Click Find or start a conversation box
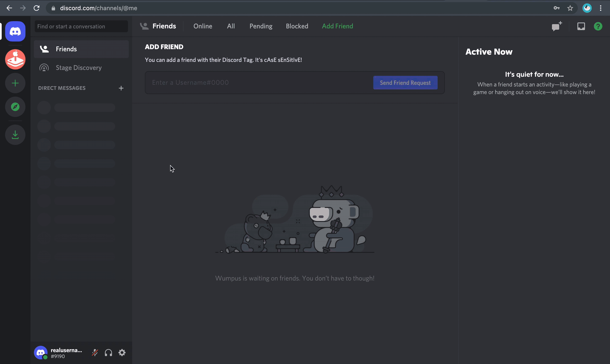 tap(81, 26)
